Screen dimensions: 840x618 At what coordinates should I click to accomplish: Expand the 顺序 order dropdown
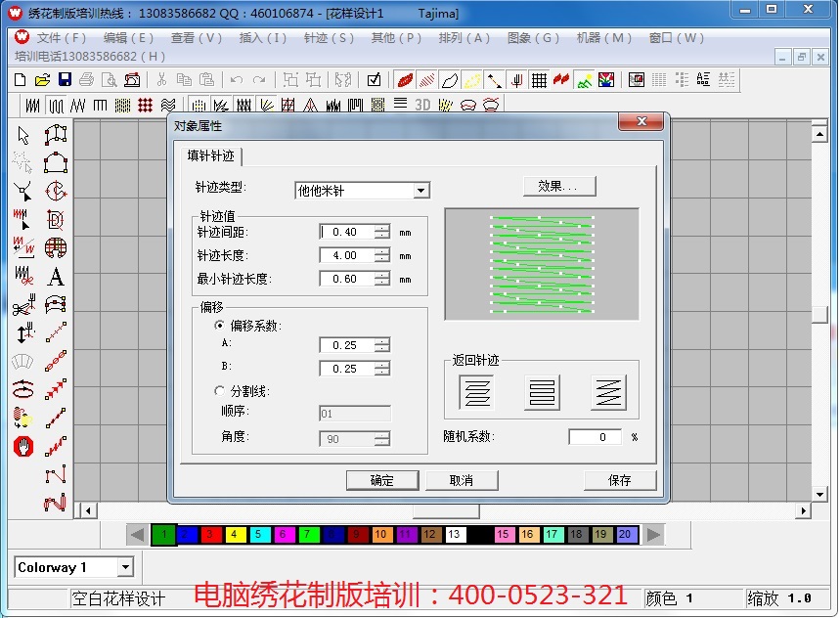pos(384,413)
